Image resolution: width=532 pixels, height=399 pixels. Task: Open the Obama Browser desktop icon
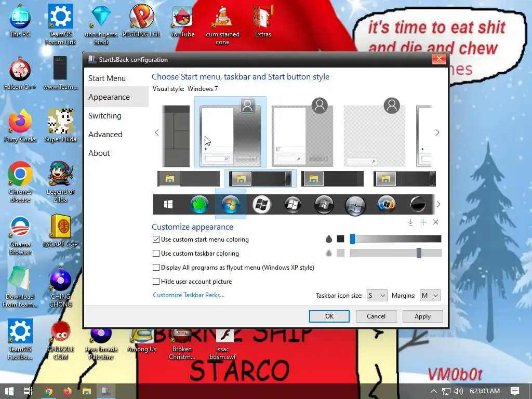(20, 235)
